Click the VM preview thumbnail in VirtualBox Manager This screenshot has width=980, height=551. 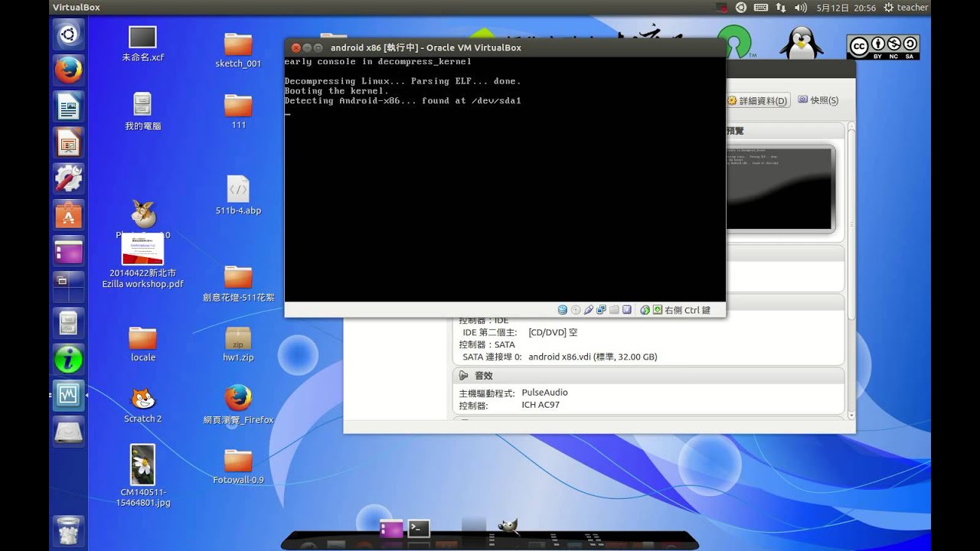coord(779,188)
